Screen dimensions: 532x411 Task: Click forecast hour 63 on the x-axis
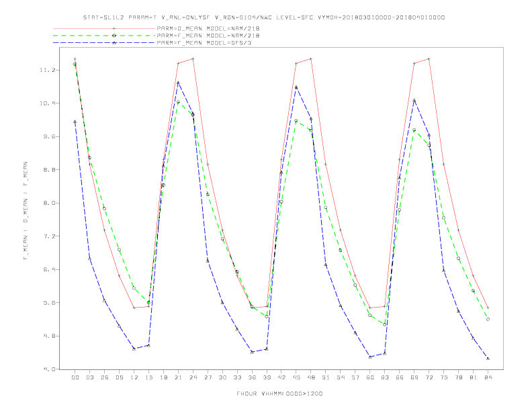385,377
